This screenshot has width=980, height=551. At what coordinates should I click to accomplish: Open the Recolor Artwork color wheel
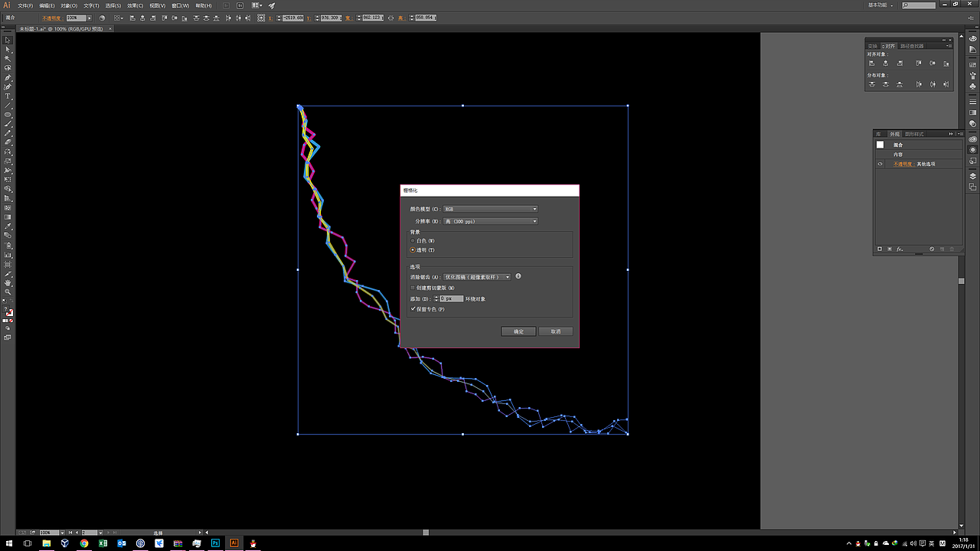tap(102, 18)
